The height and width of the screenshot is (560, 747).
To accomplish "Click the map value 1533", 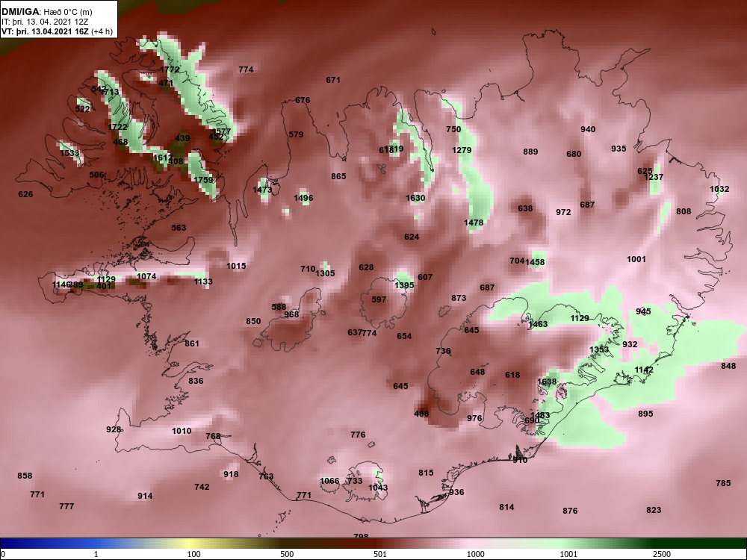I will 69,153.
